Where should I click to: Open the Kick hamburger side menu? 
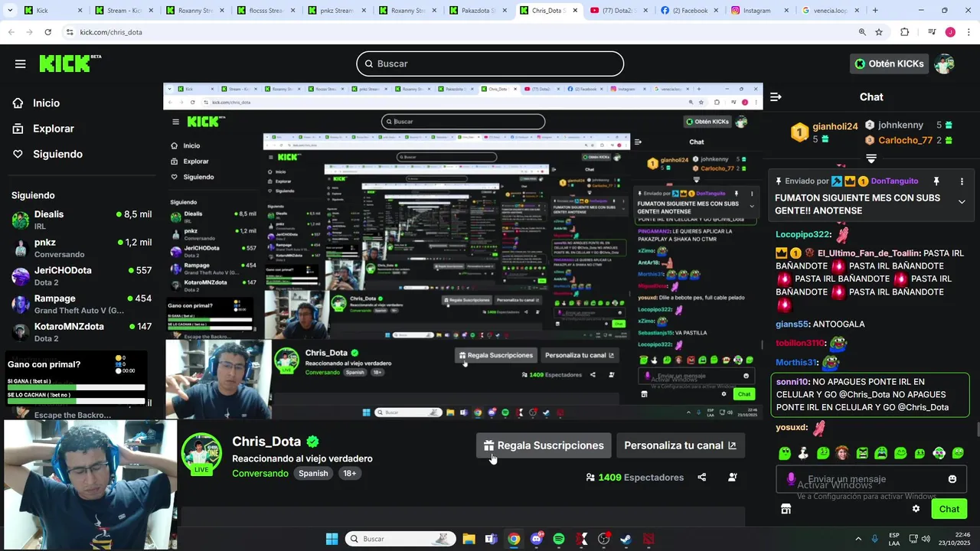20,64
